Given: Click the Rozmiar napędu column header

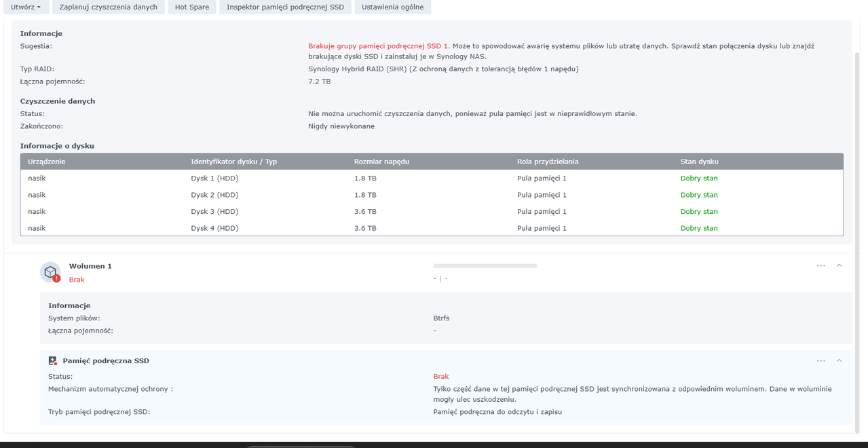Looking at the screenshot, I should click(428, 162).
